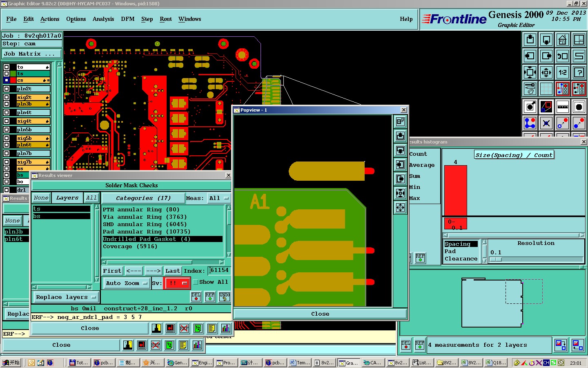Click the Last navigation button
This screenshot has height=368, width=588.
(x=173, y=271)
